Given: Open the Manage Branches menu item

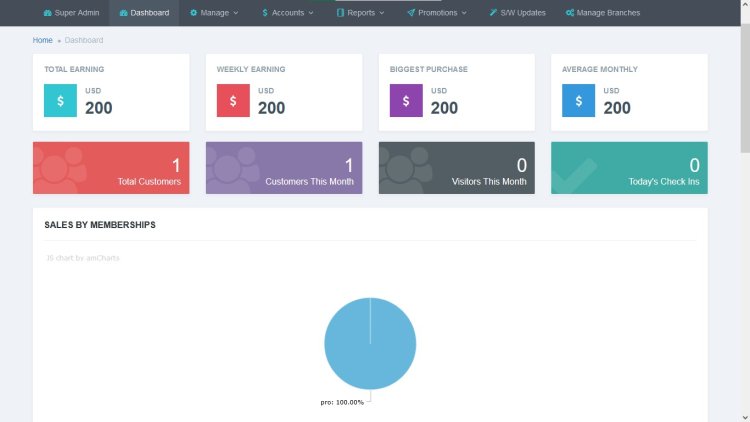Looking at the screenshot, I should [603, 13].
